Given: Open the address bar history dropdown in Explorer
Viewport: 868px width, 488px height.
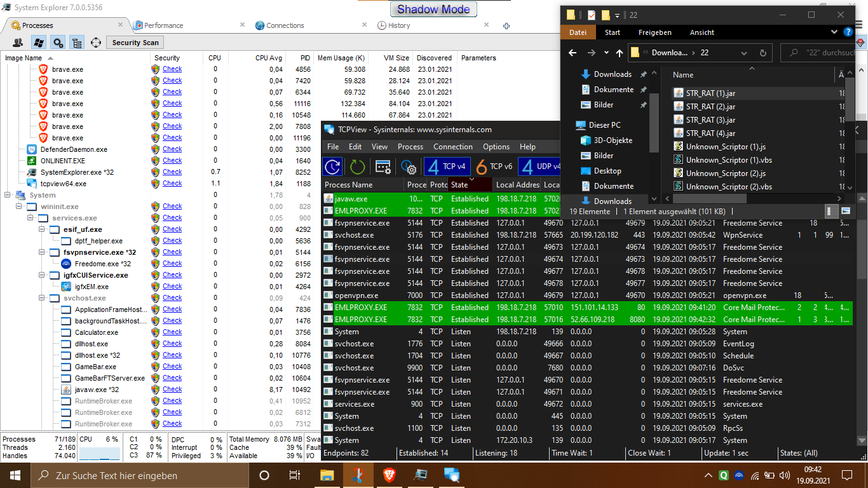Looking at the screenshot, I should pos(744,53).
